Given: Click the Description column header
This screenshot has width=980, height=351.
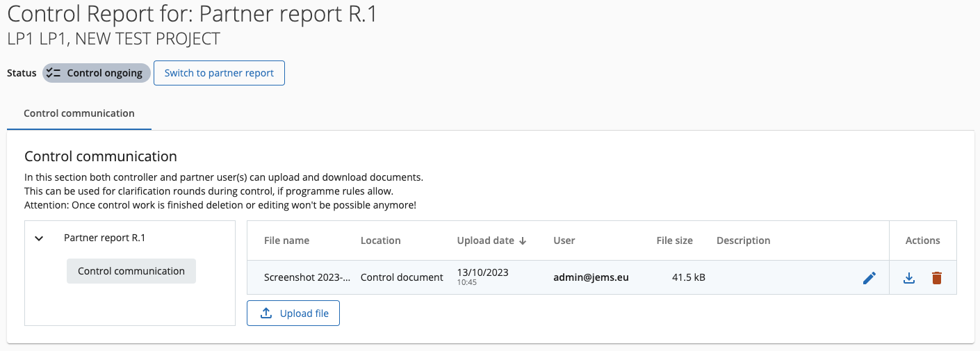Looking at the screenshot, I should click(x=743, y=240).
